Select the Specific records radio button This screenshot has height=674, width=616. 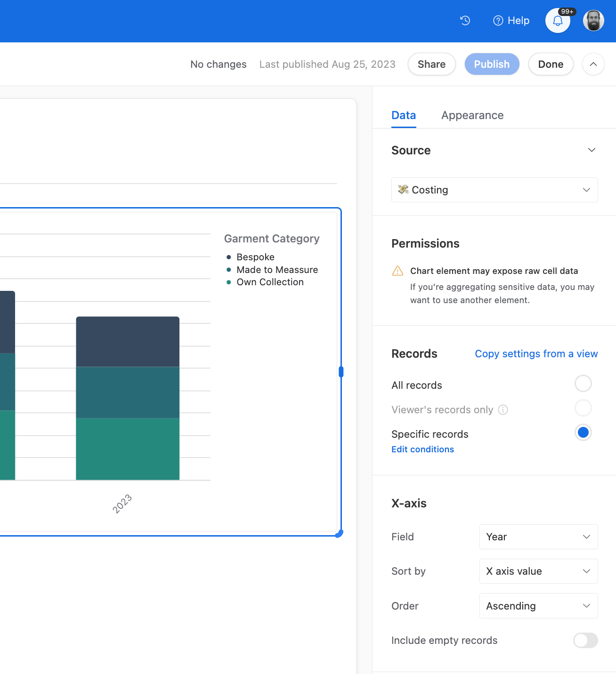click(x=583, y=432)
